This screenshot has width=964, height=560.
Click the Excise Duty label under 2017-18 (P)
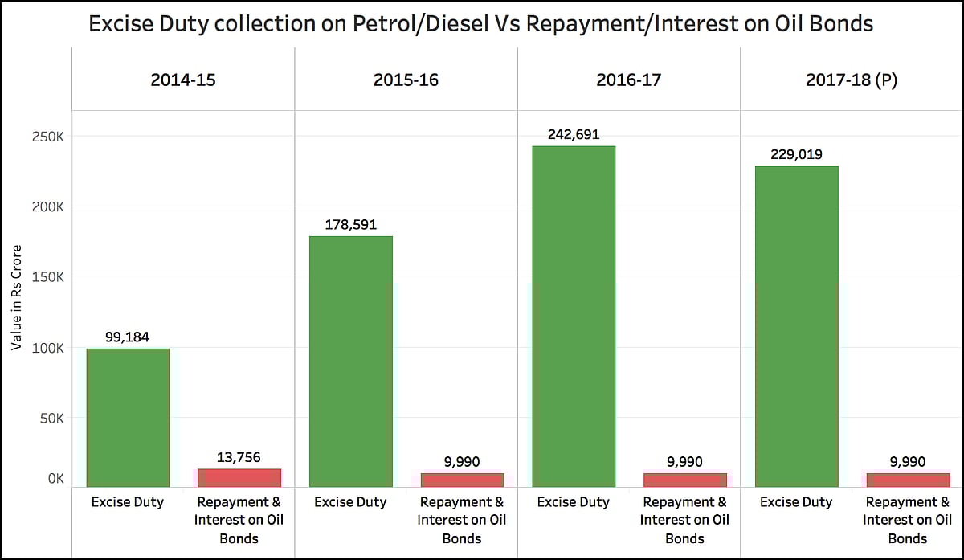[797, 502]
